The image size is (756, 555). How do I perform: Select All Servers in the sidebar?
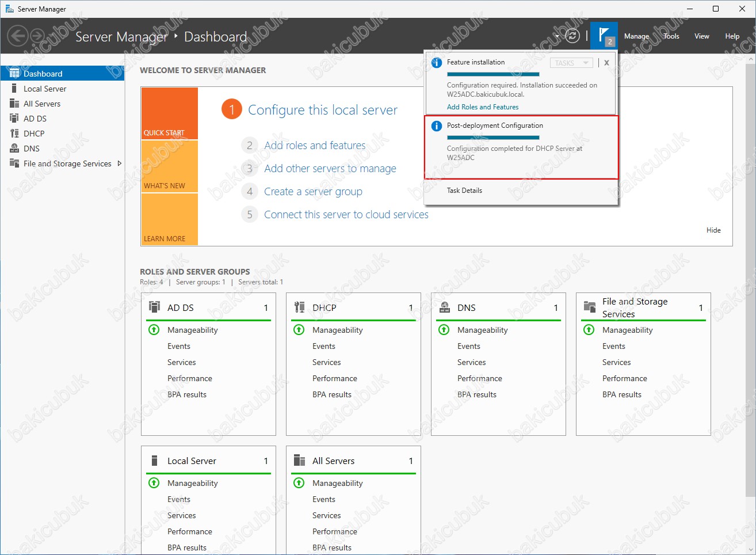(x=62, y=104)
